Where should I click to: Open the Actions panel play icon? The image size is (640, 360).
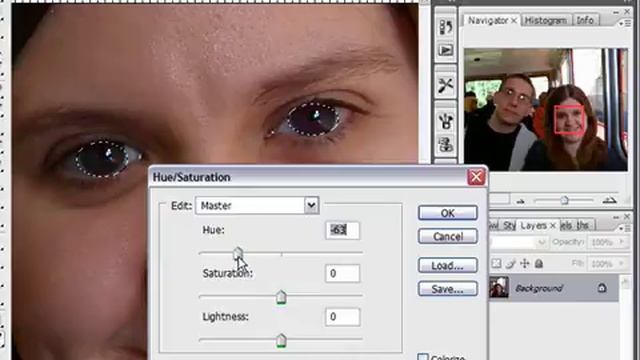pyautogui.click(x=445, y=50)
